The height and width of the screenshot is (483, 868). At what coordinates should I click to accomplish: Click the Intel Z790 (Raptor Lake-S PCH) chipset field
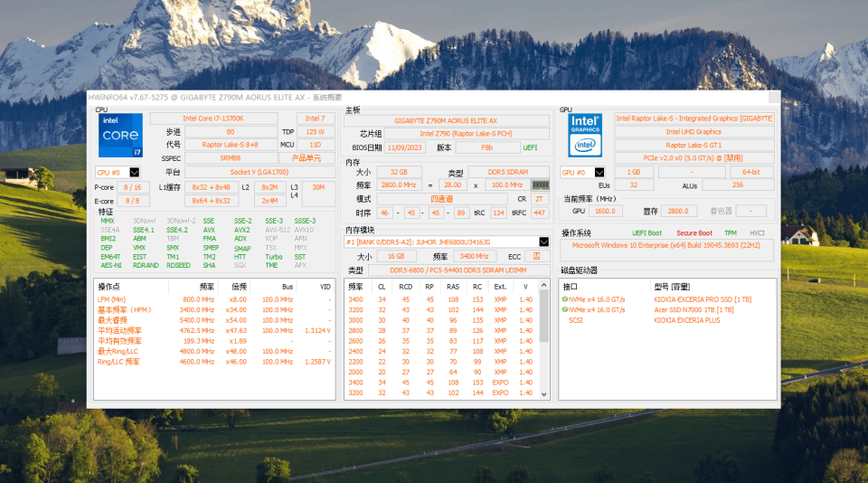(467, 134)
